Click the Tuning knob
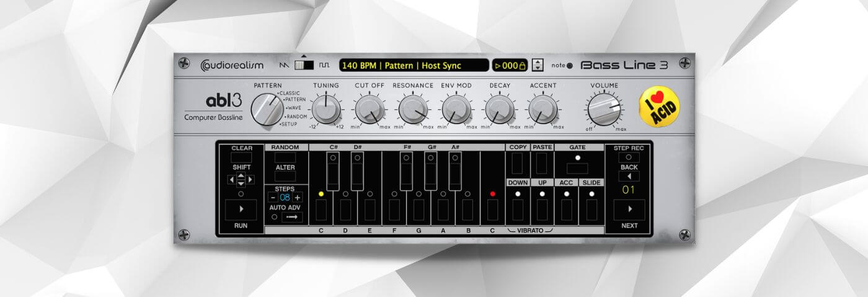The width and height of the screenshot is (868, 297). [x=326, y=109]
